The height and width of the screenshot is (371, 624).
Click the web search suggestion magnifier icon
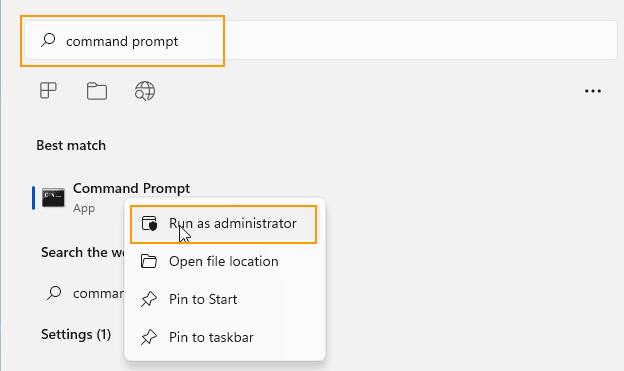click(54, 293)
